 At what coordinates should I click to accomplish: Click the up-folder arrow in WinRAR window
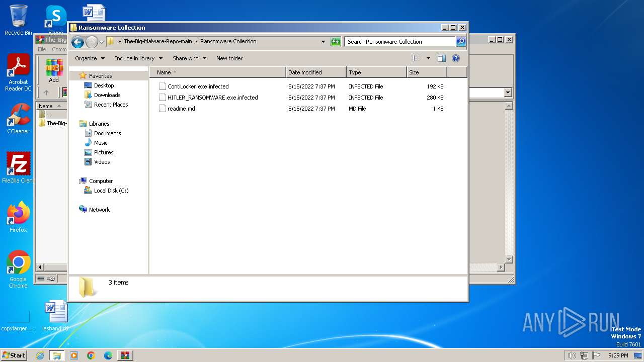coord(46,93)
